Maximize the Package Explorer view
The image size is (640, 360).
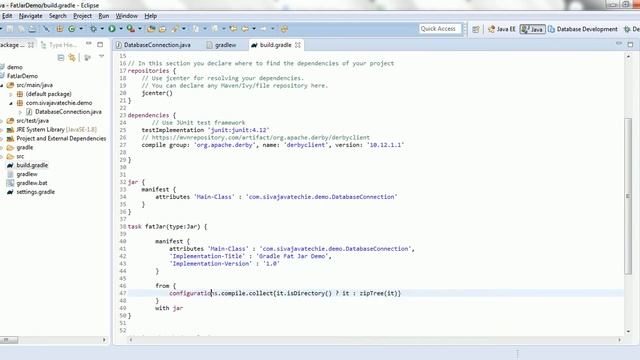click(100, 44)
